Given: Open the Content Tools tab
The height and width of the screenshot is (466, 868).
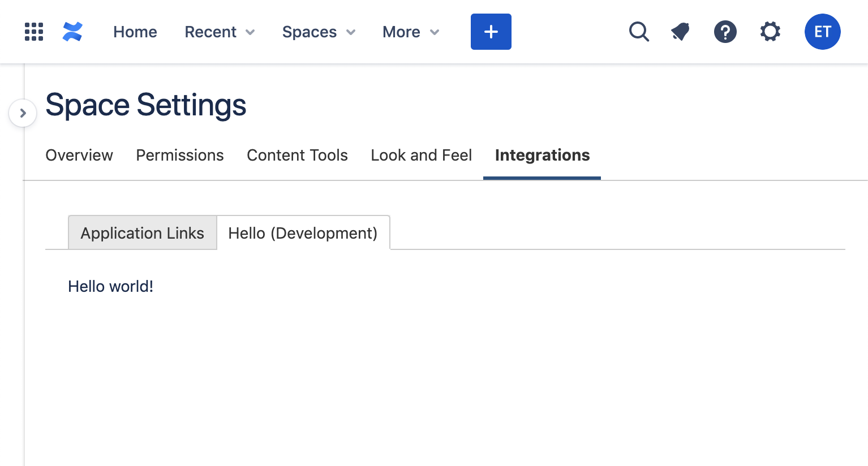Looking at the screenshot, I should (297, 155).
